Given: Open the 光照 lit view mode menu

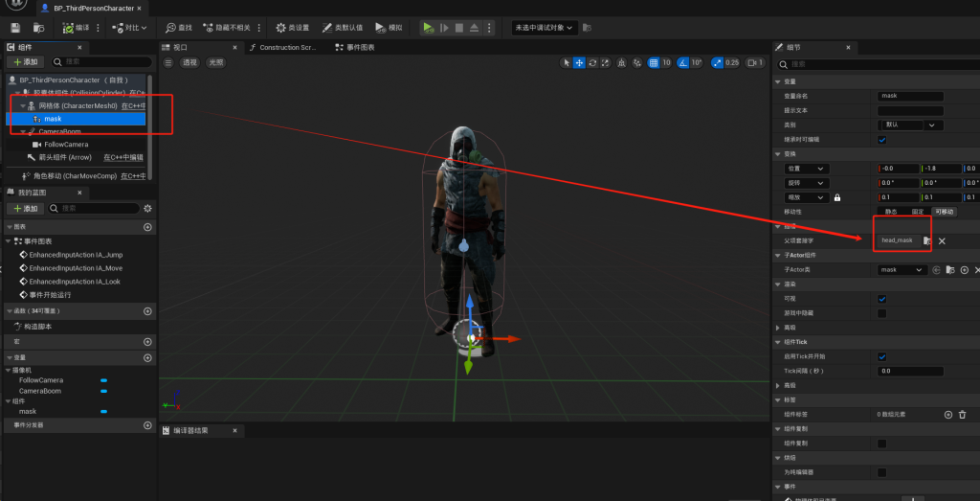Looking at the screenshot, I should pos(215,62).
